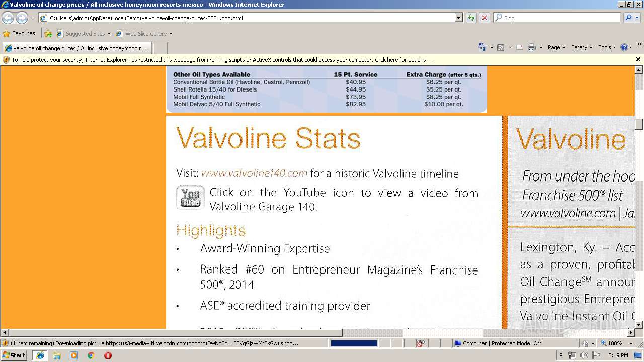
Task: Open Windows Explorer folder from taskbar
Action: click(x=57, y=355)
